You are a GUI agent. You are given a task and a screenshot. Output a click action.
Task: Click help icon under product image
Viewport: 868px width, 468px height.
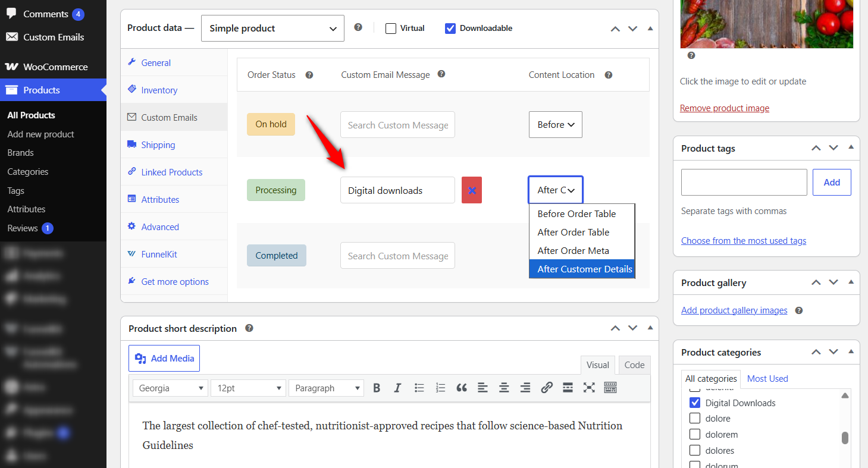[x=691, y=55]
